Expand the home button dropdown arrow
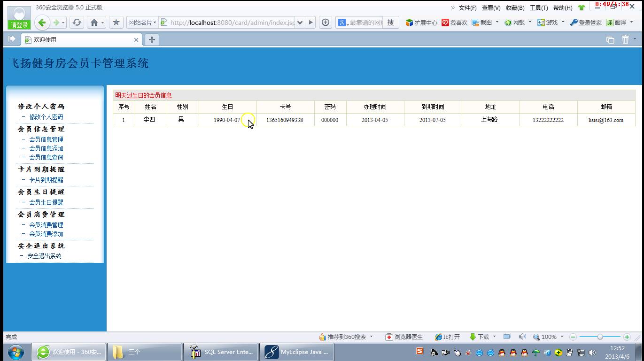Image resolution: width=644 pixels, height=361 pixels. click(102, 23)
